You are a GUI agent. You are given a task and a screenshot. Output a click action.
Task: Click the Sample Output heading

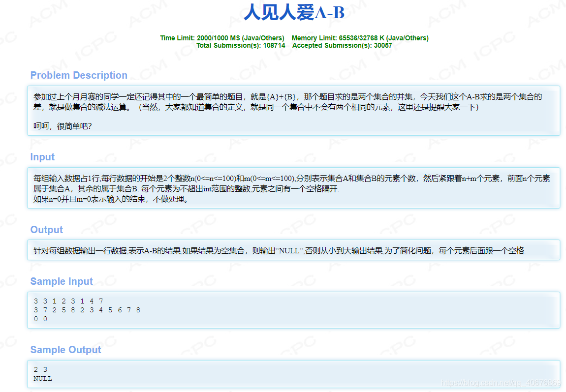(x=65, y=350)
